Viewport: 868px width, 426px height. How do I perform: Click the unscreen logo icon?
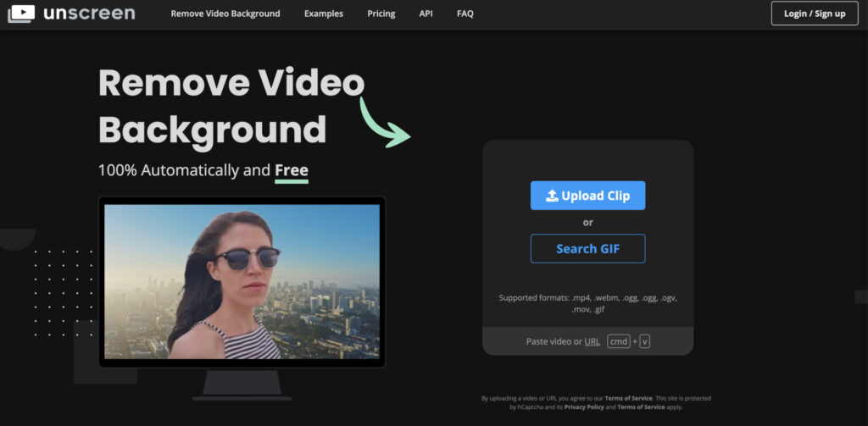coord(21,14)
